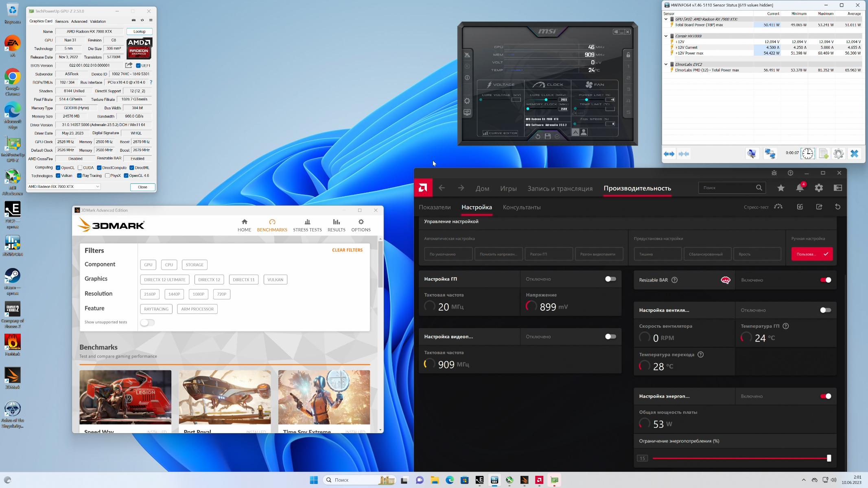The height and width of the screenshot is (488, 868).
Task: Click the favorites star icon in AMD Software
Action: (781, 188)
